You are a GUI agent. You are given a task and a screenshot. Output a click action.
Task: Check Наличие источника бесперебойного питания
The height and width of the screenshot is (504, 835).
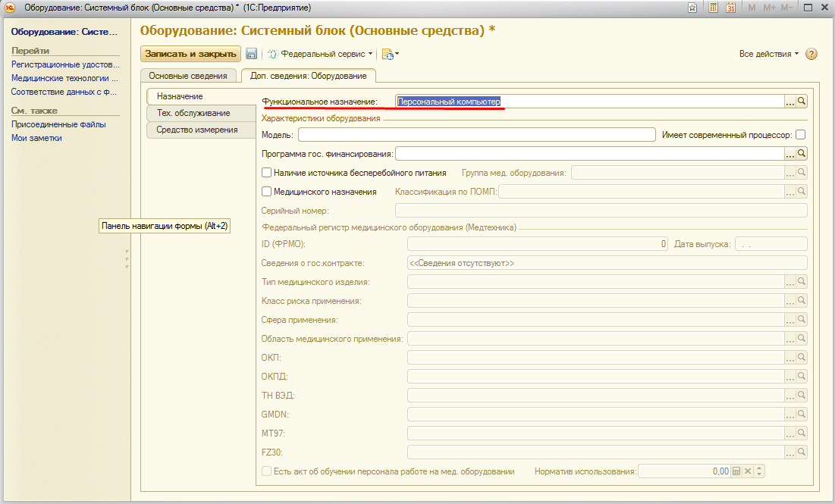[x=266, y=173]
